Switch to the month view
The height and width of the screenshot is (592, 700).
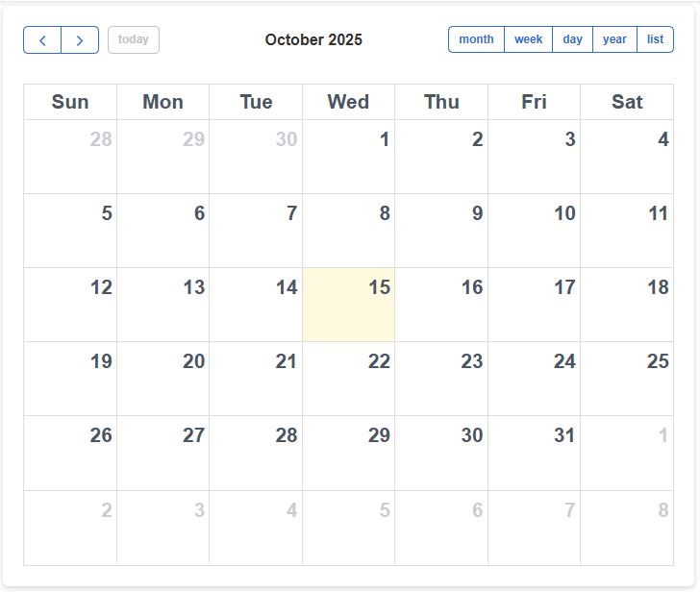tap(476, 39)
